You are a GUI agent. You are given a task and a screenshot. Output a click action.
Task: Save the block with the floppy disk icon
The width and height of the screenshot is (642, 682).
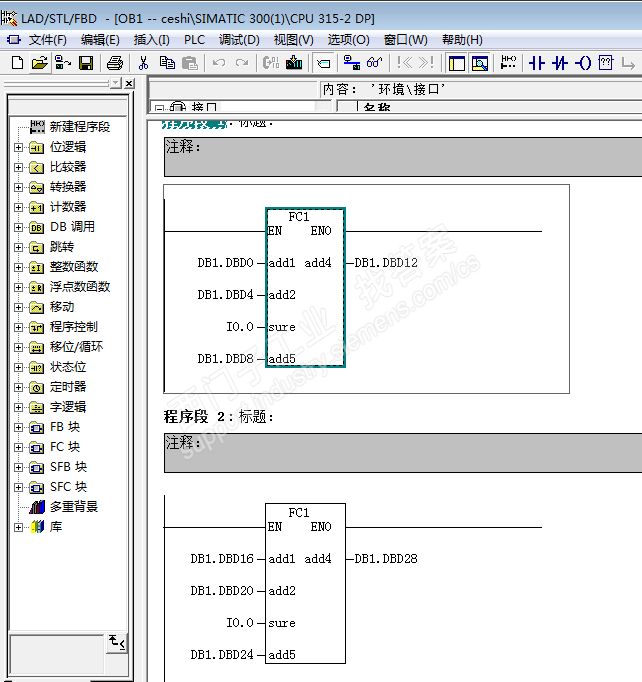pyautogui.click(x=86, y=63)
